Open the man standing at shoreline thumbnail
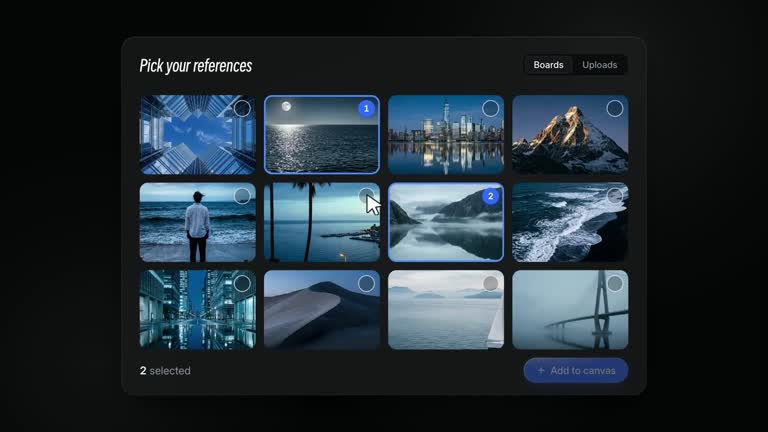This screenshot has width=768, height=432. [197, 222]
